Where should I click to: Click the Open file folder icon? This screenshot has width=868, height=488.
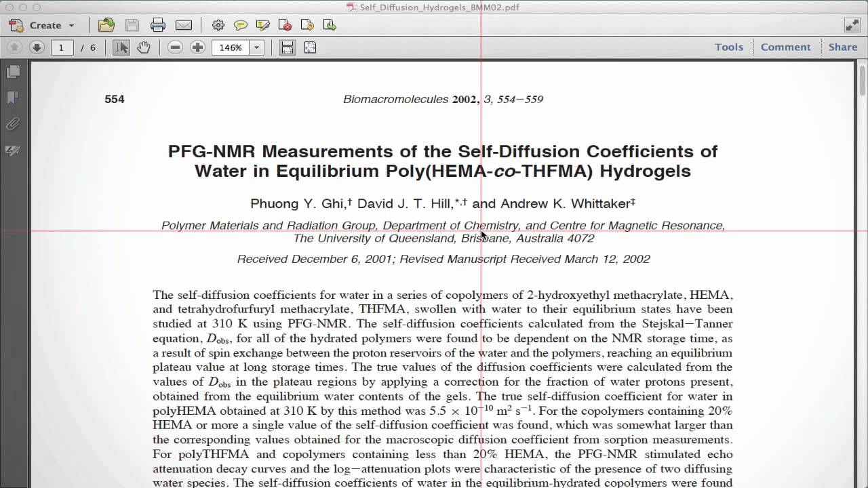tap(106, 25)
